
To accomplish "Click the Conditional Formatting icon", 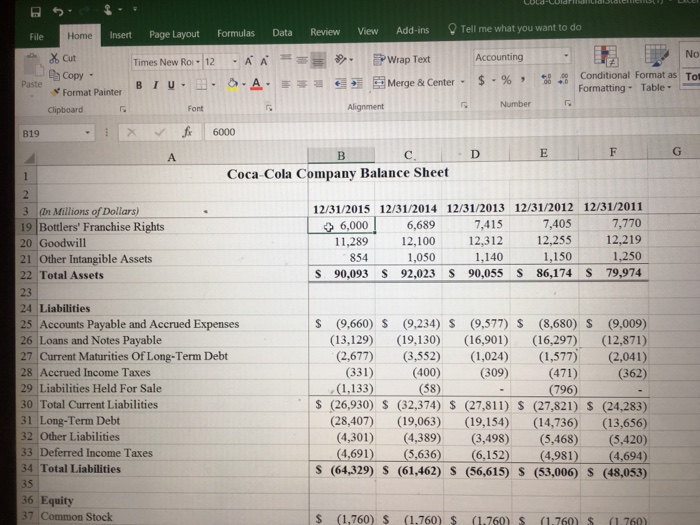I will pos(605,56).
